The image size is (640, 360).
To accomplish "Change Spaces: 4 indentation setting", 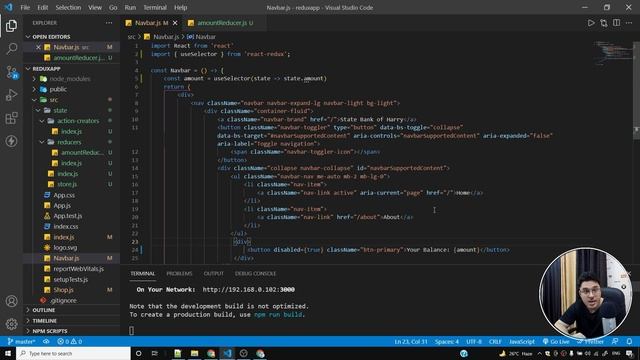I will 447,341.
